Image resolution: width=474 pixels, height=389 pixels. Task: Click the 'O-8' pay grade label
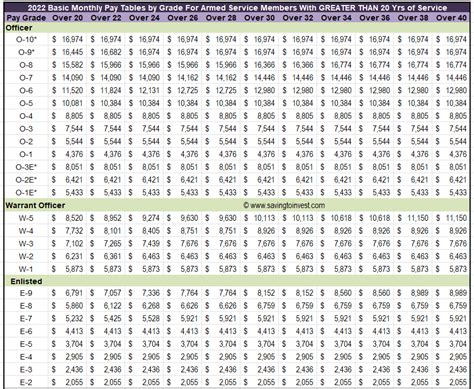coord(26,65)
